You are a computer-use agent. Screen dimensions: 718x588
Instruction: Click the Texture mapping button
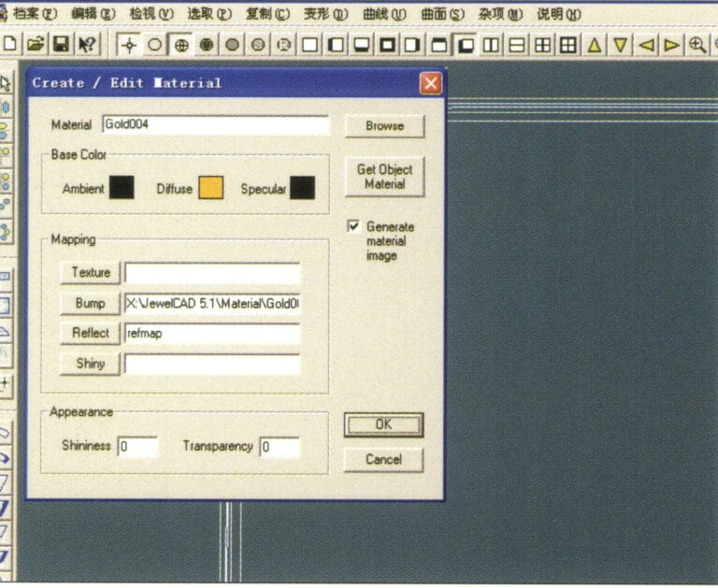click(x=91, y=272)
